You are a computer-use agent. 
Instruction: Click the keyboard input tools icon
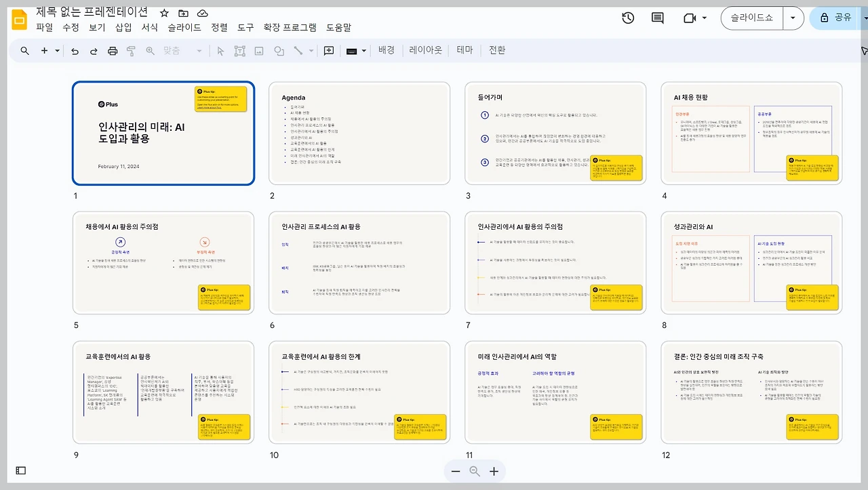(351, 51)
